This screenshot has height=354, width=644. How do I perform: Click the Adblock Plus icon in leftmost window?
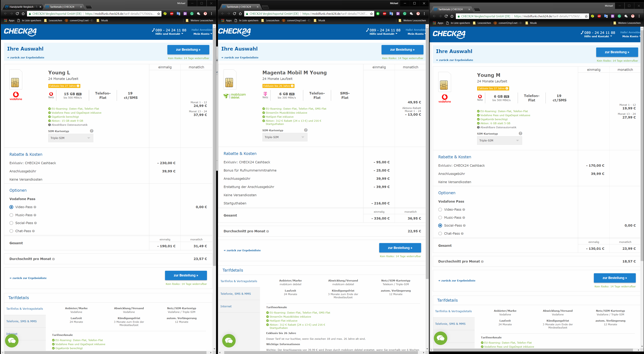pos(172,14)
